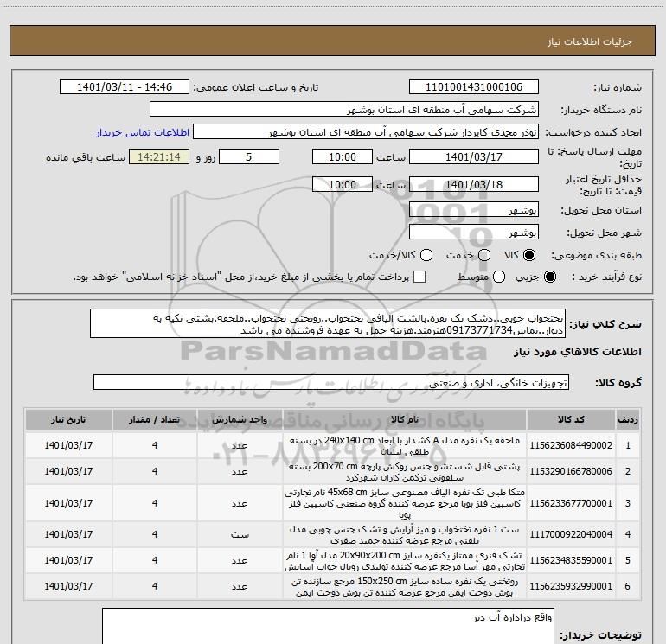
Task: Click the response deadline date 1401/03/17 field
Action: tap(474, 156)
